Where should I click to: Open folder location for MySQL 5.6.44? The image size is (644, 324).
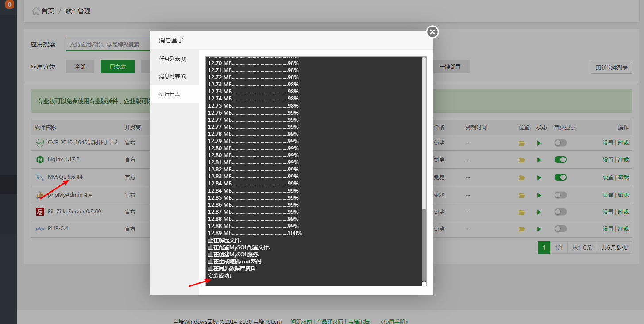tap(522, 177)
